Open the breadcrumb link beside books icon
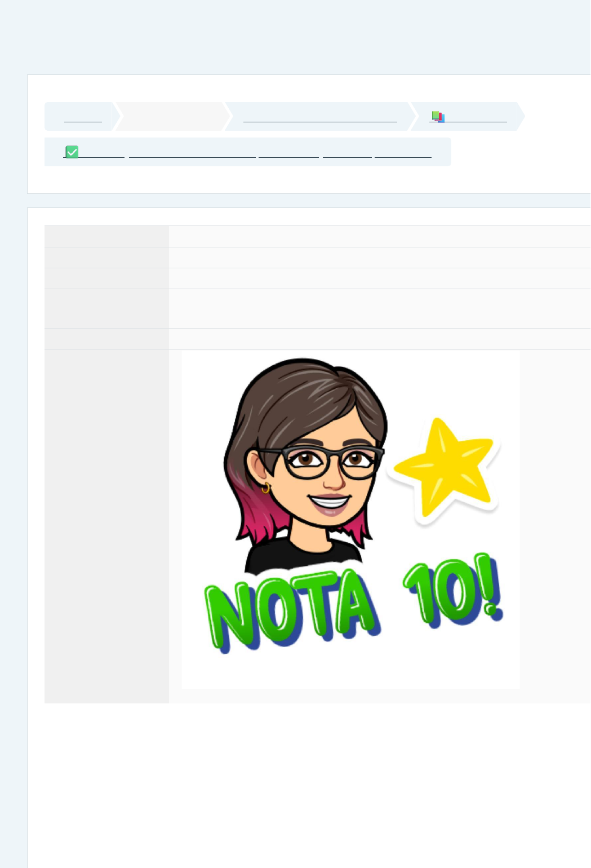 (x=476, y=117)
